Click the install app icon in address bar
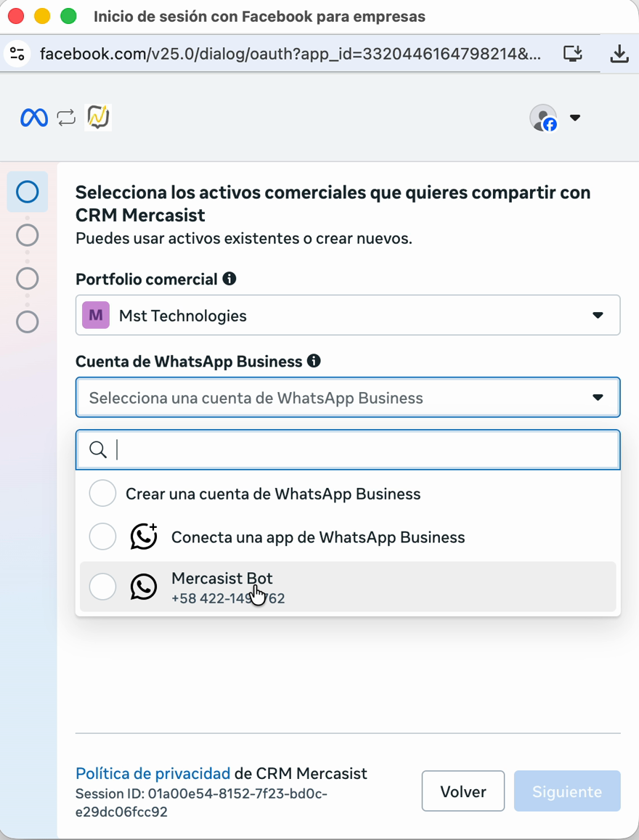Viewport: 639px width, 840px height. click(573, 54)
